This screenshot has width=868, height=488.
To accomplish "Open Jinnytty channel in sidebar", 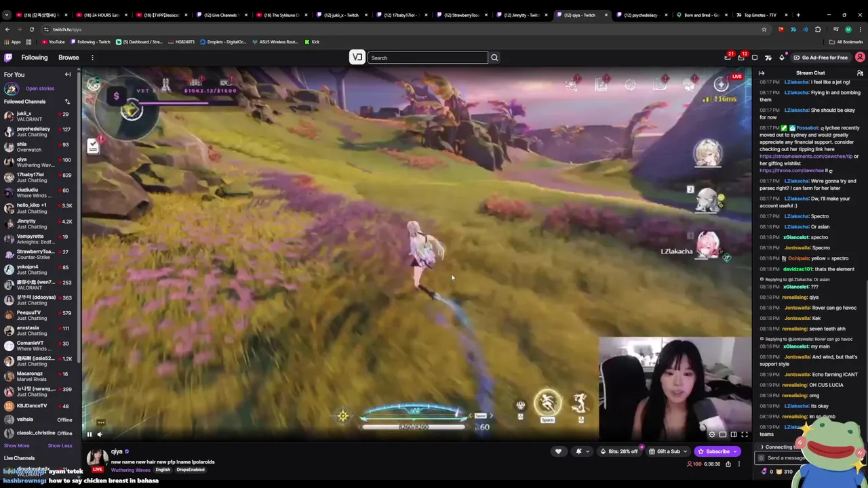I will [39, 223].
